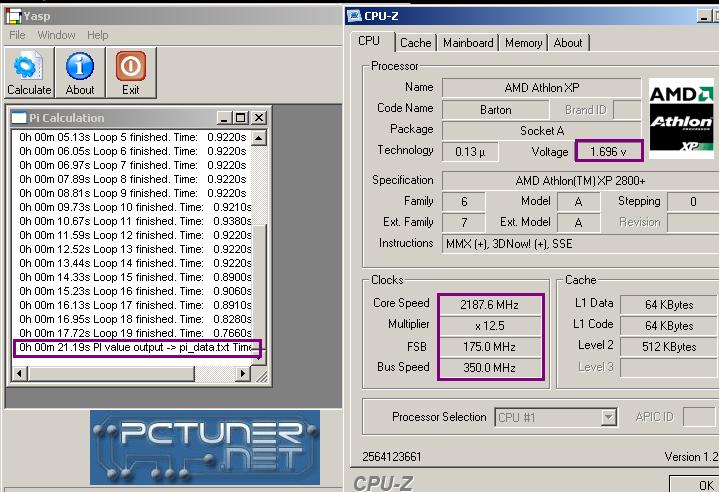719x492 pixels.
Task: Click the Voltage value 1.696 v
Action: point(608,152)
